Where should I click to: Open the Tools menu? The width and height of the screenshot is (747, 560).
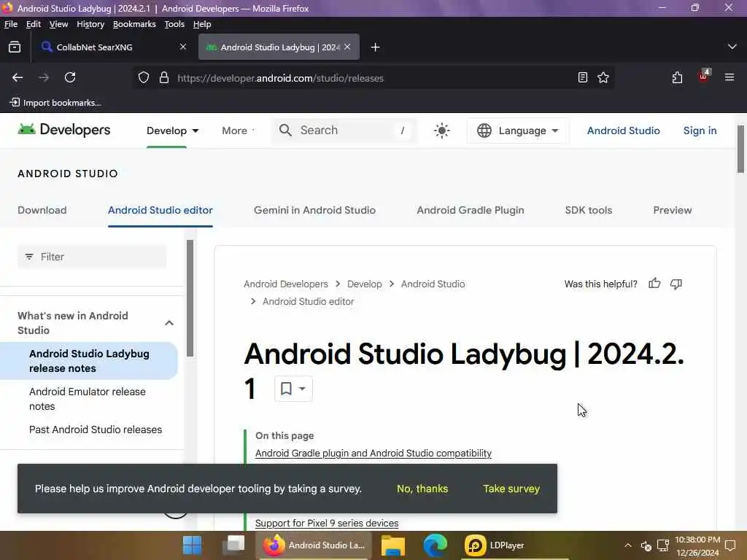coord(174,24)
